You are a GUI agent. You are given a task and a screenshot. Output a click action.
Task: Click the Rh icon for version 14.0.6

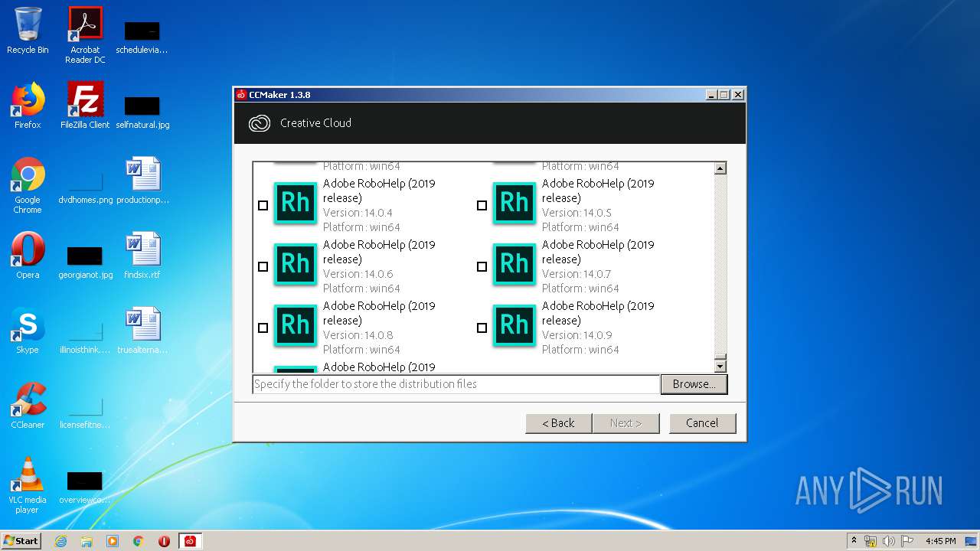pyautogui.click(x=296, y=264)
